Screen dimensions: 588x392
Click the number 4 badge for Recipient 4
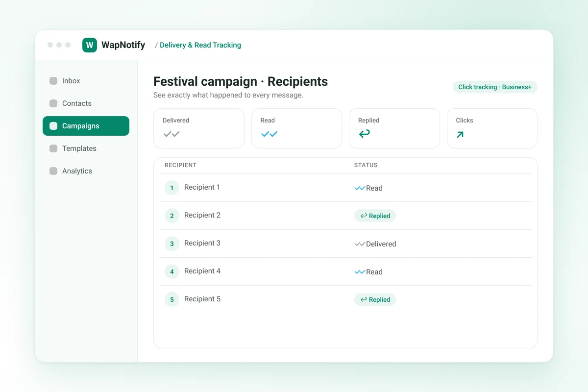pyautogui.click(x=172, y=271)
